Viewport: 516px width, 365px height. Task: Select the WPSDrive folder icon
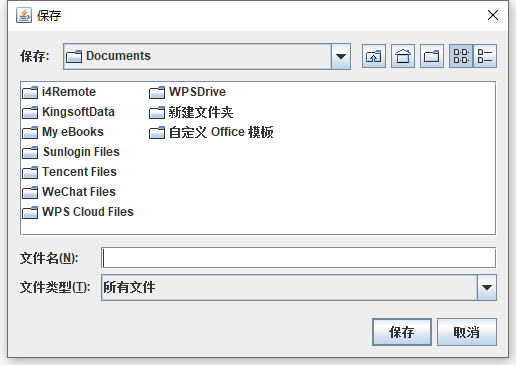157,92
